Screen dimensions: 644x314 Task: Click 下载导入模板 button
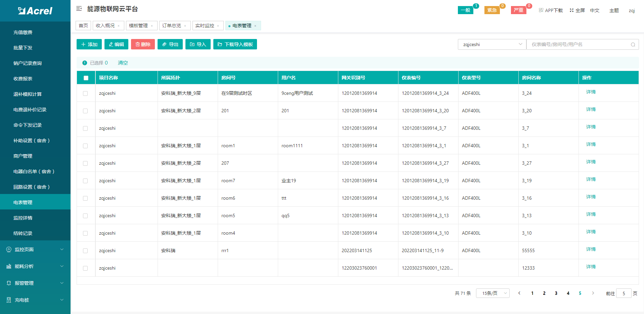pyautogui.click(x=235, y=44)
